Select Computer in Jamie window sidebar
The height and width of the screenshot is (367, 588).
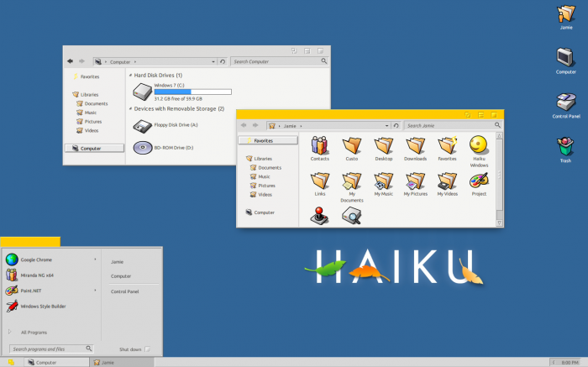264,212
